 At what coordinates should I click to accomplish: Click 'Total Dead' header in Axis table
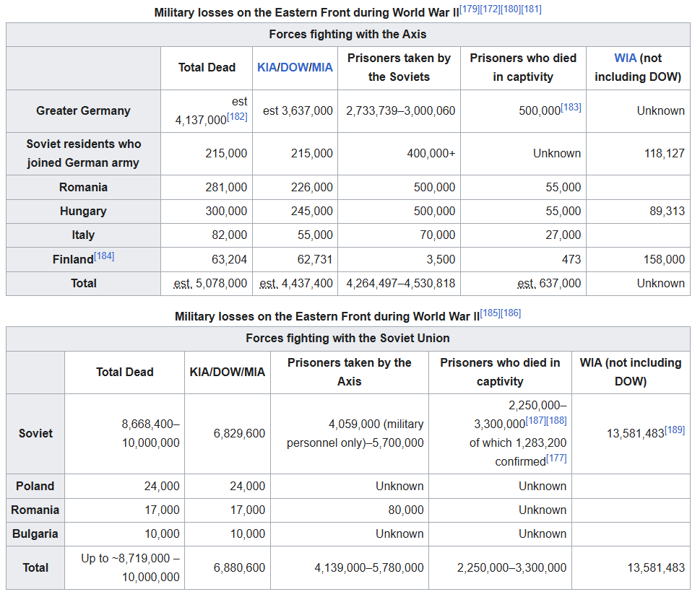(207, 67)
